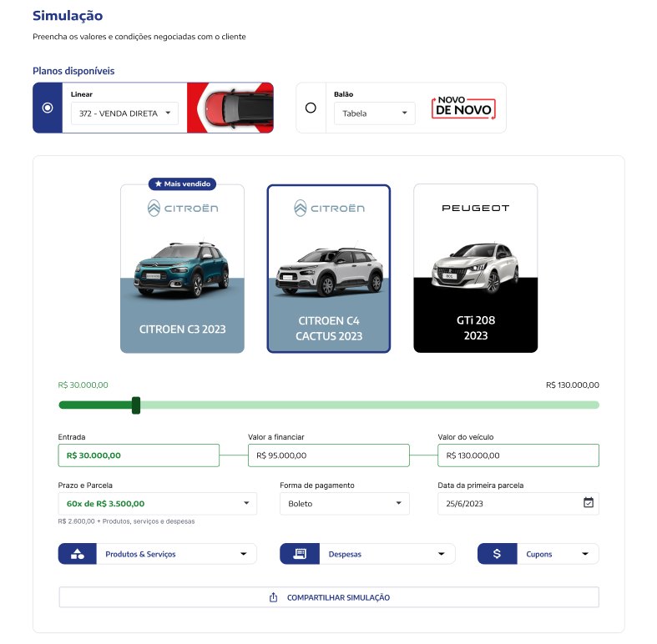657x644 pixels.
Task: Click the Cupons dollar sign icon
Action: coord(497,554)
